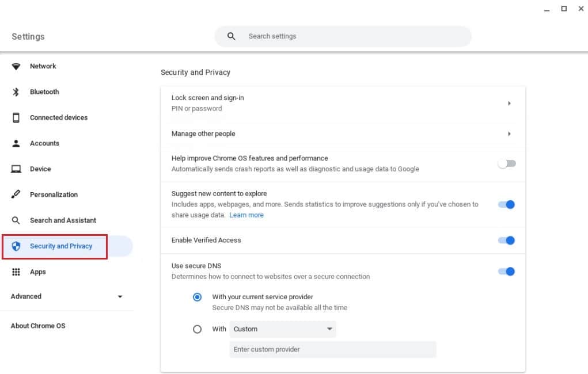588x374 pixels.
Task: Select the Accounts person icon
Action: click(x=16, y=143)
